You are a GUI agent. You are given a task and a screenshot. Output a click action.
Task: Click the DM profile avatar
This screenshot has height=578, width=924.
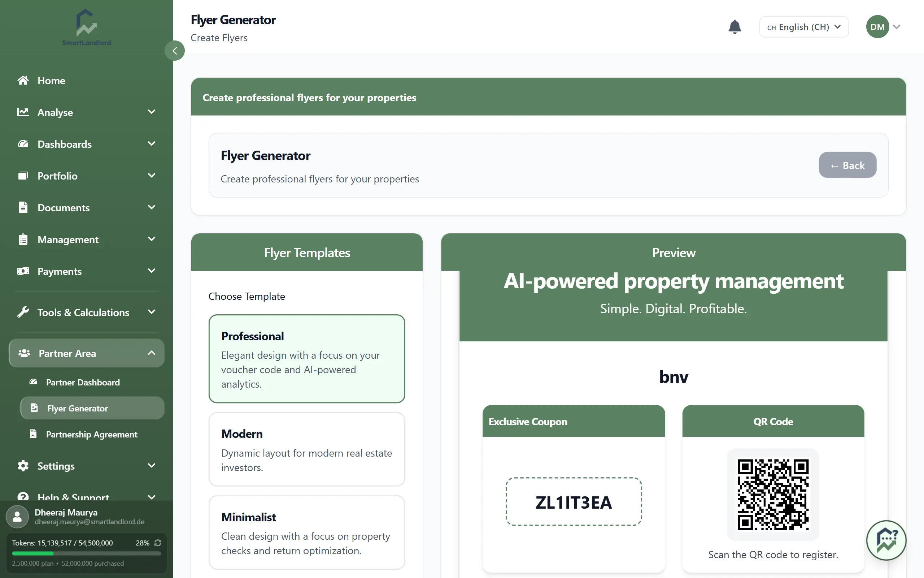(877, 27)
